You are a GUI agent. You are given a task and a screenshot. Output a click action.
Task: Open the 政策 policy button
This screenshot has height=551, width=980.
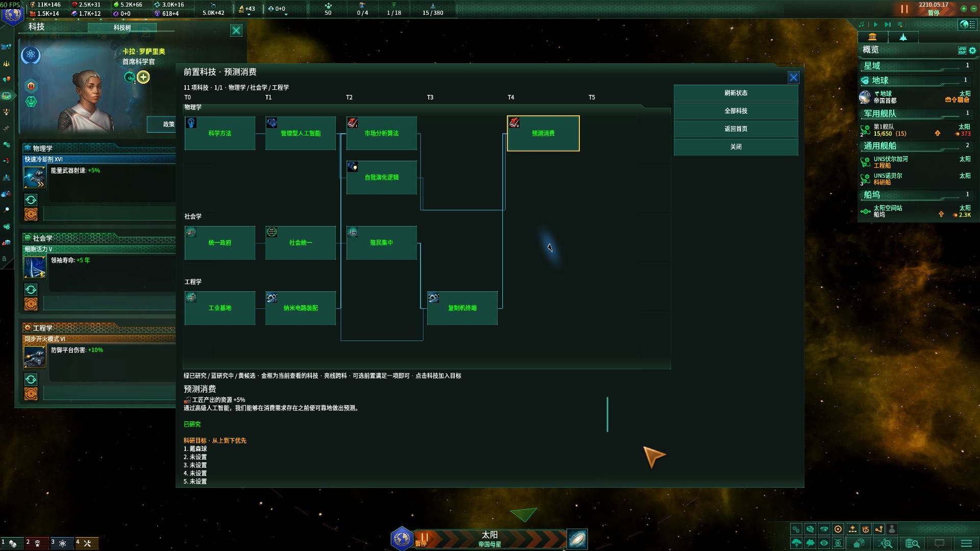pyautogui.click(x=162, y=124)
